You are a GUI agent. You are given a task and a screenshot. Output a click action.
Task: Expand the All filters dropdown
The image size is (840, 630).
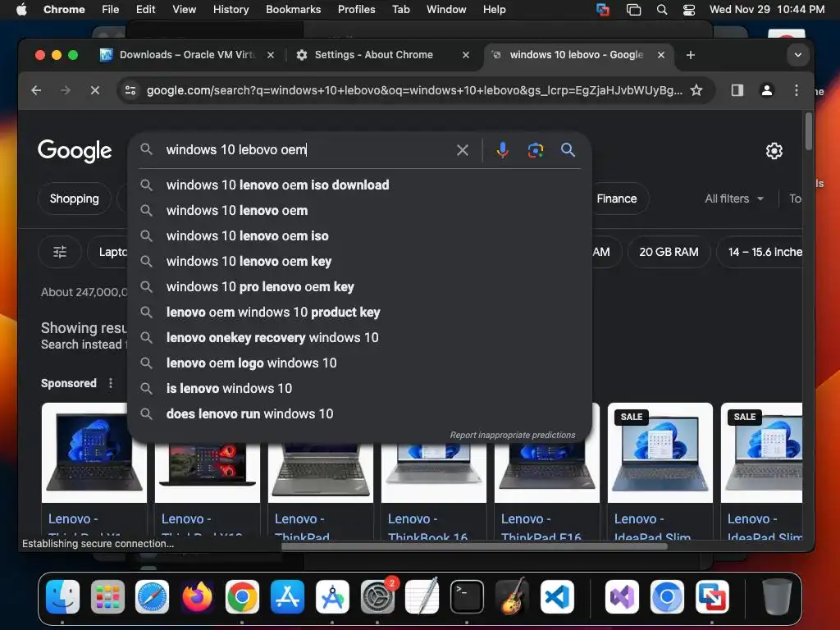tap(734, 199)
